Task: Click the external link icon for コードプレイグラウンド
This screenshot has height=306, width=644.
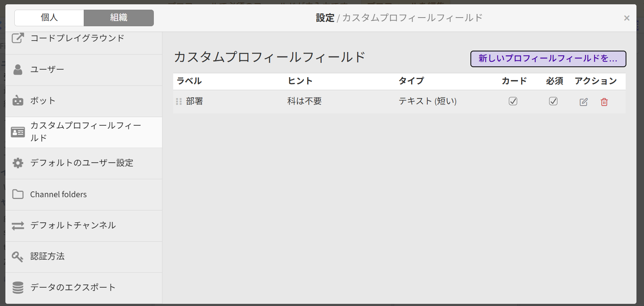Action: coord(18,38)
